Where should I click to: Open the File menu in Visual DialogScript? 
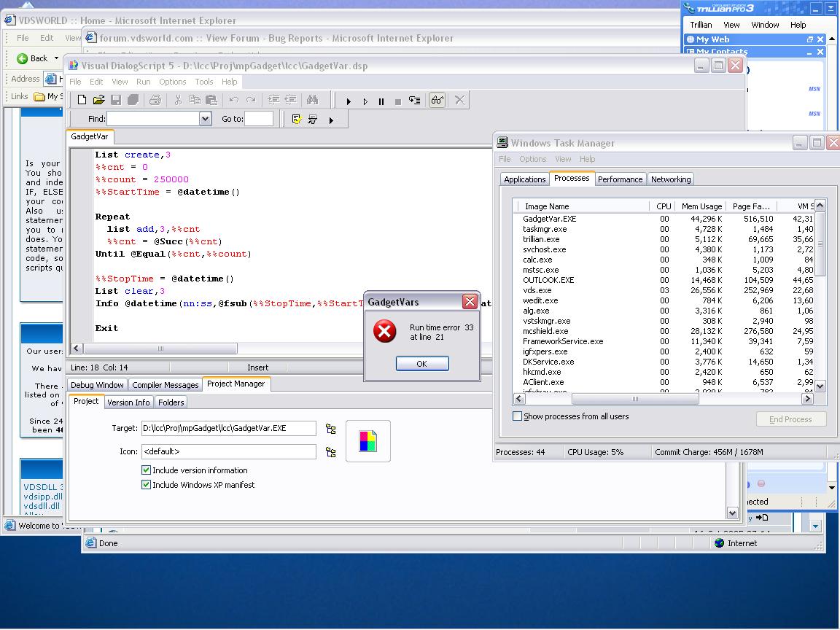point(75,82)
